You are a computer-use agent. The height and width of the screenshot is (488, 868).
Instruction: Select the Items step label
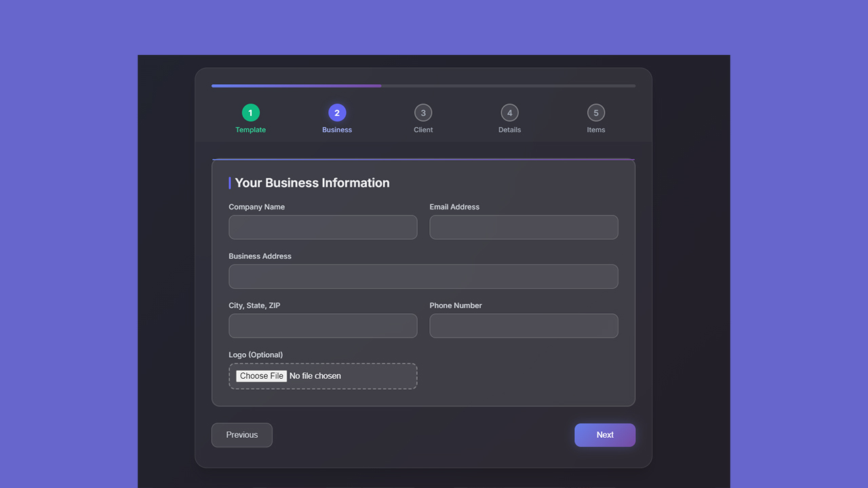point(596,129)
